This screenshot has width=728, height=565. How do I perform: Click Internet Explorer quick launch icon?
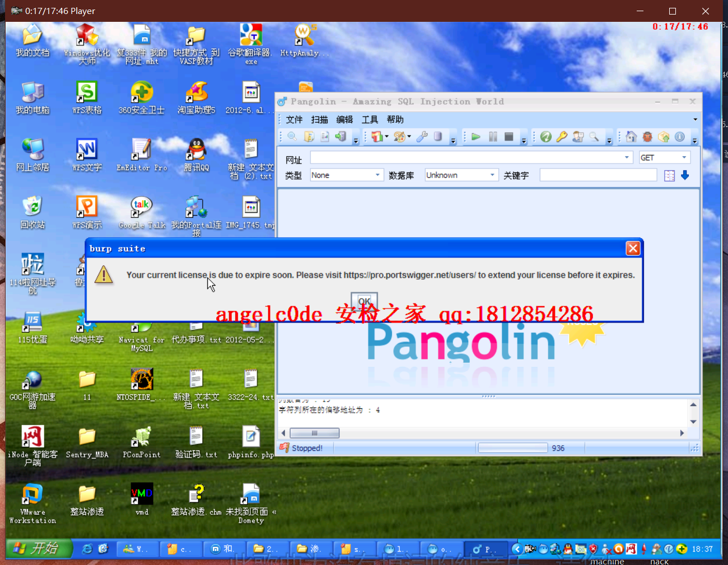point(87,549)
